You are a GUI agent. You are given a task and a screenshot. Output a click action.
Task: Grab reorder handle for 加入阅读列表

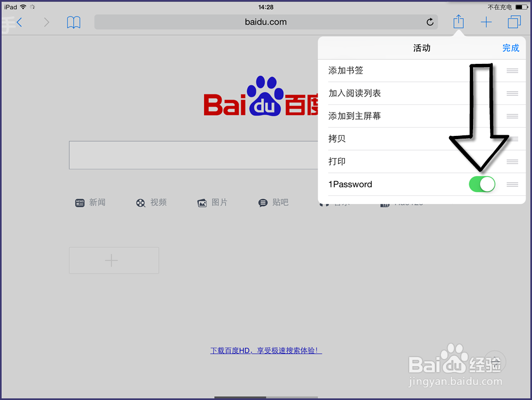pos(512,93)
